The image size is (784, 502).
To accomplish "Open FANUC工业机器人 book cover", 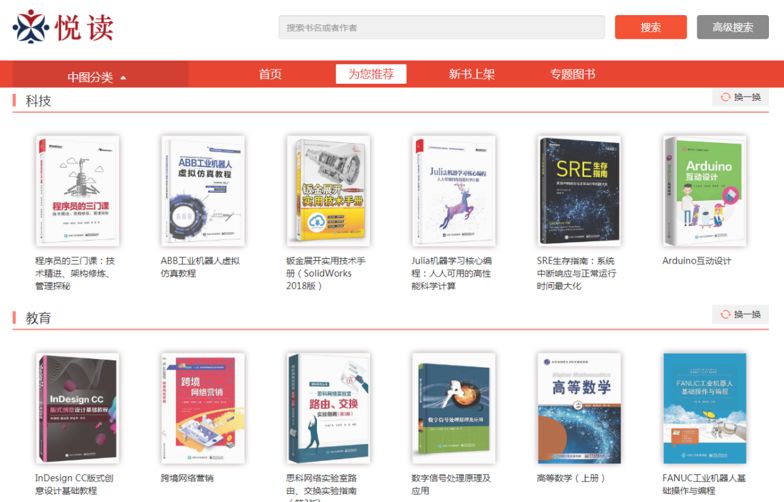I will pos(705,408).
